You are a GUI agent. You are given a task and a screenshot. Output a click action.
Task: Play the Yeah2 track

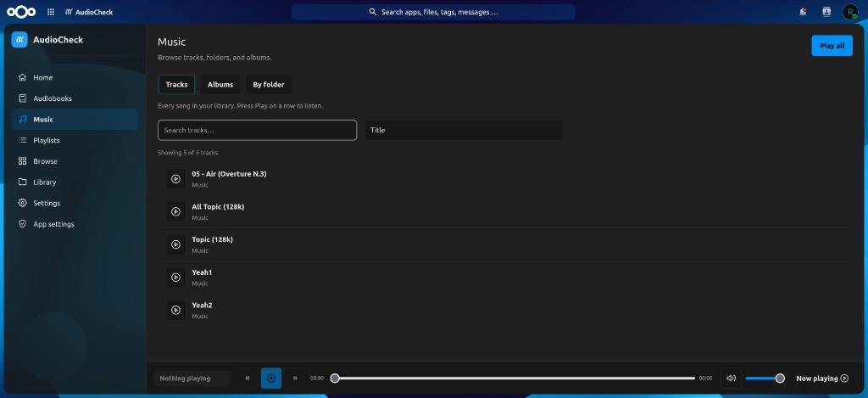tap(175, 310)
